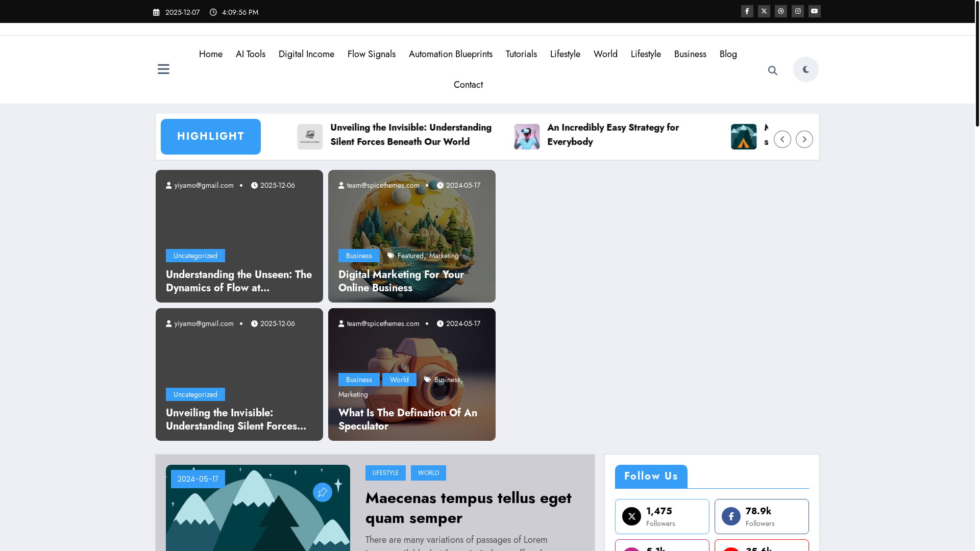980x551 pixels.
Task: Open the hamburger sidebar menu
Action: pos(163,69)
